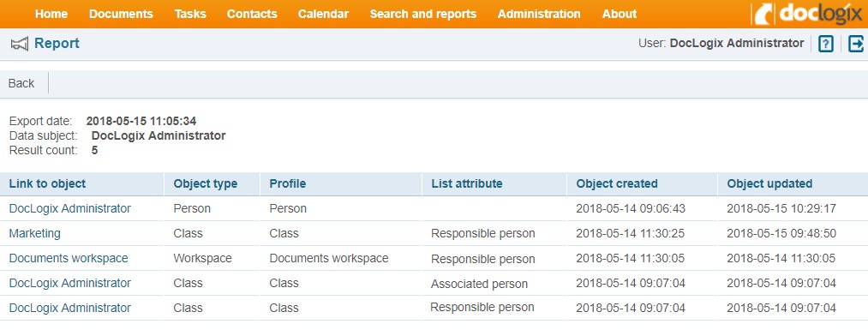
Task: Sort by Object created column header
Action: [x=617, y=183]
